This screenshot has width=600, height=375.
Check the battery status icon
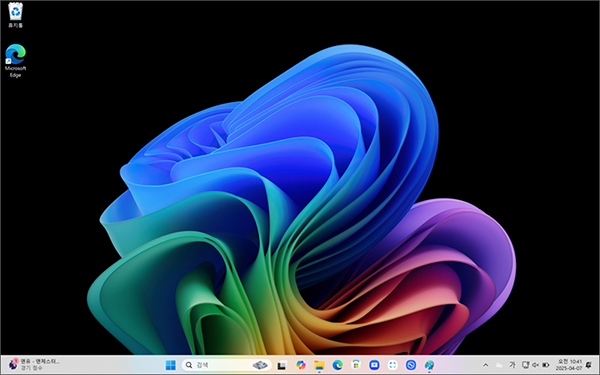[x=546, y=365]
